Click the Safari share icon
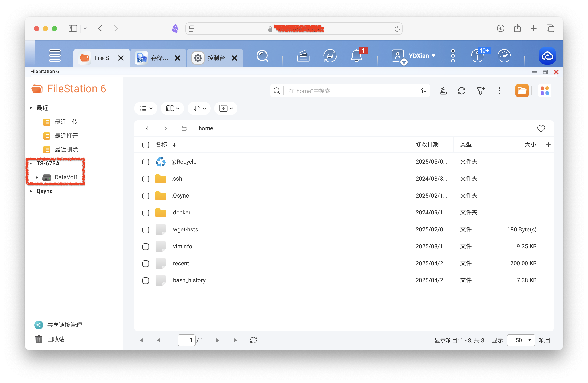Image resolution: width=588 pixels, height=383 pixels. pos(517,28)
